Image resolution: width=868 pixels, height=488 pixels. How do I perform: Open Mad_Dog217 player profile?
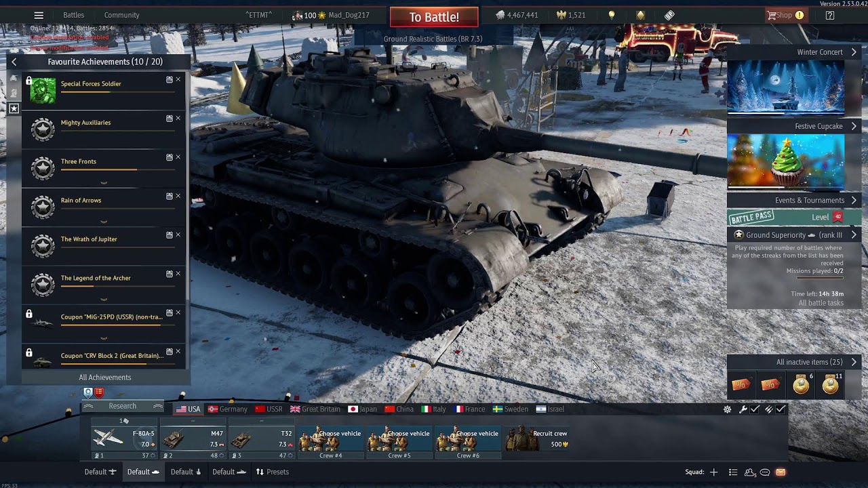pyautogui.click(x=349, y=15)
